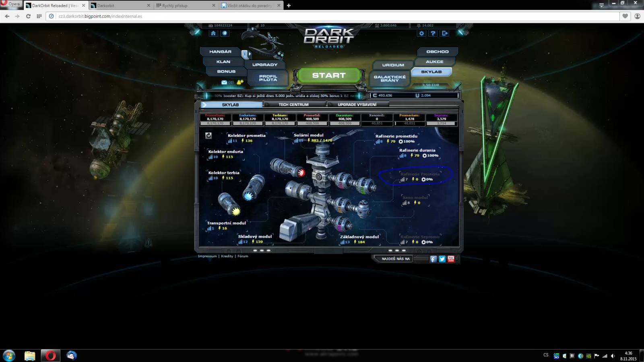Switch to the UPGRADE VYBAVENÍ tab
The height and width of the screenshot is (362, 644).
[357, 105]
